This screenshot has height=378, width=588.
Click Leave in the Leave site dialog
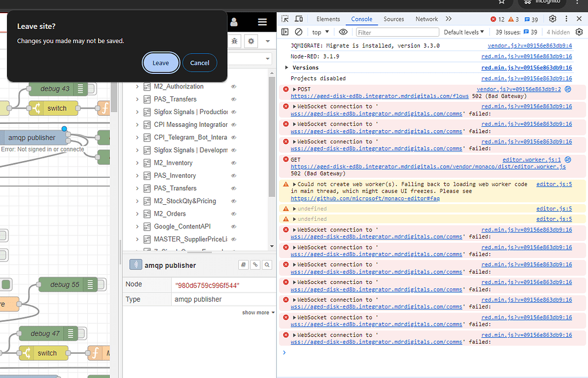tap(161, 63)
